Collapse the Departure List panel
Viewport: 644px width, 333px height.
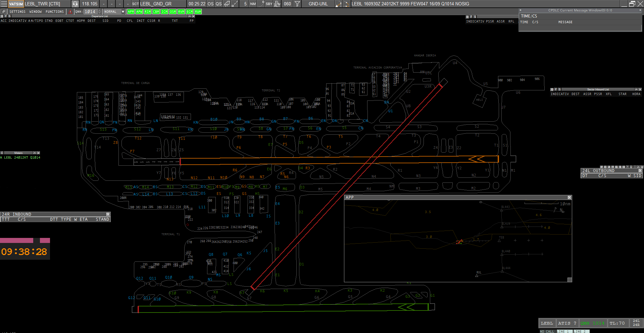pos(189,16)
